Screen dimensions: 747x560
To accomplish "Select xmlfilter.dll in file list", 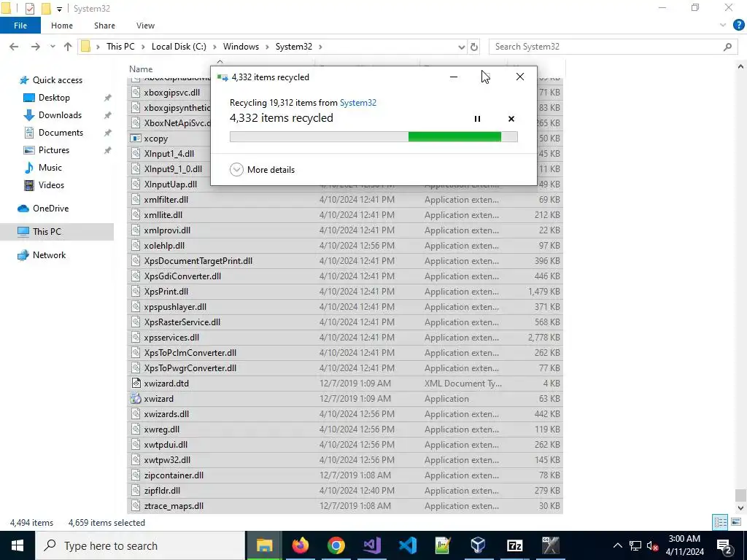I will click(x=166, y=200).
